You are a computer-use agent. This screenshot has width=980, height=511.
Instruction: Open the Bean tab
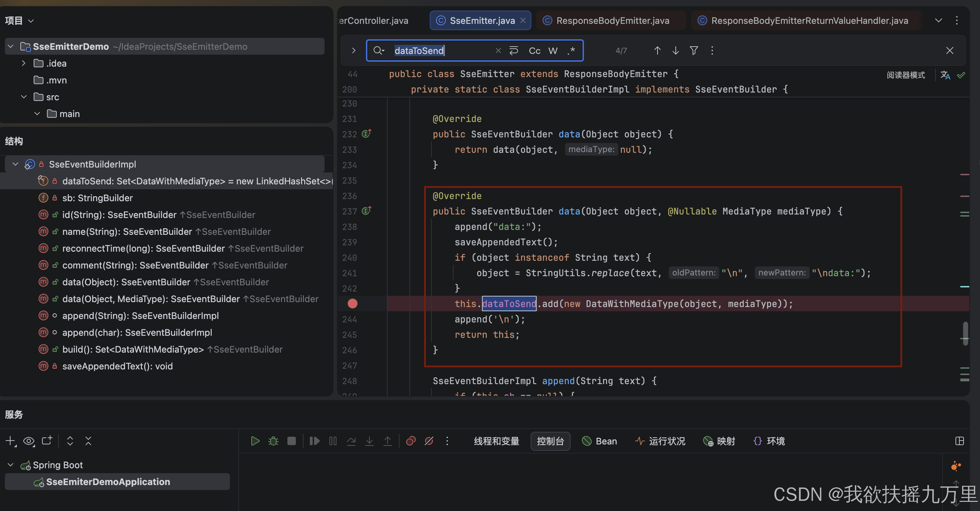(x=600, y=441)
